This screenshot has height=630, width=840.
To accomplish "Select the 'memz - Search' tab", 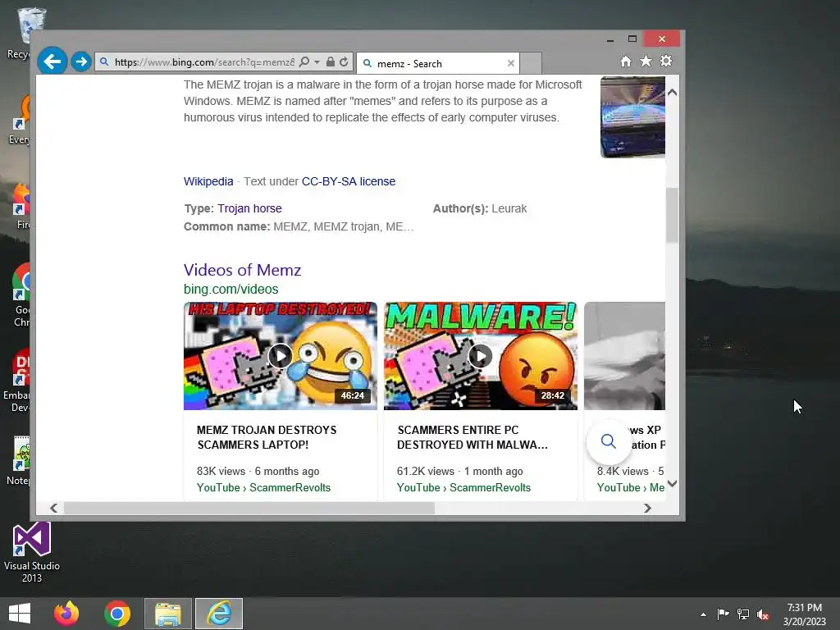I will pyautogui.click(x=438, y=63).
